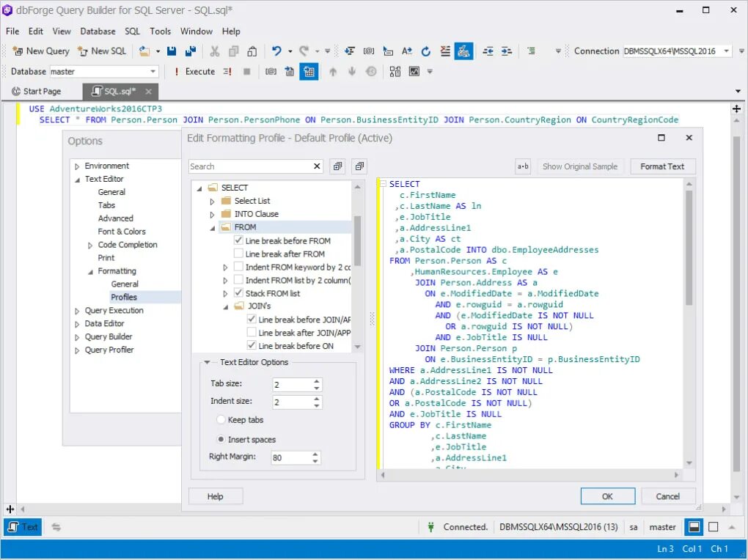Clear the Search box with X

click(317, 166)
